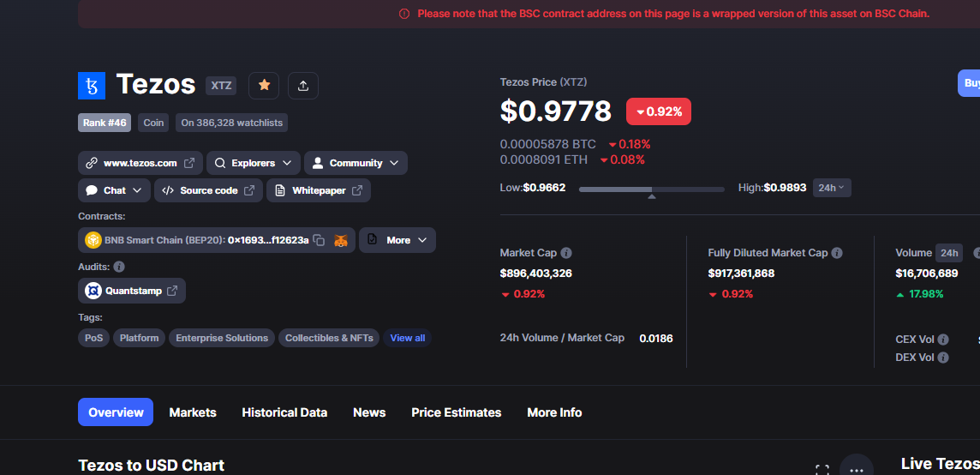Add token to MetaMask via fox icon
The height and width of the screenshot is (475, 980).
coord(341,240)
